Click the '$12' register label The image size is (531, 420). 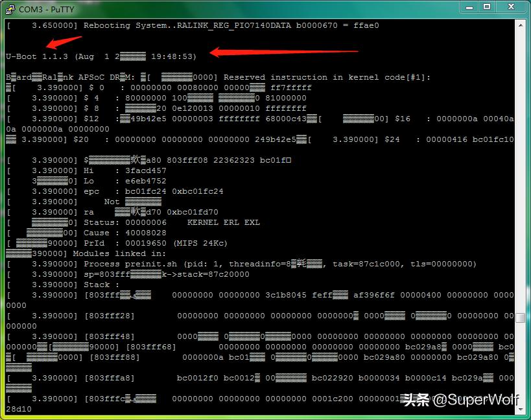[91, 119]
